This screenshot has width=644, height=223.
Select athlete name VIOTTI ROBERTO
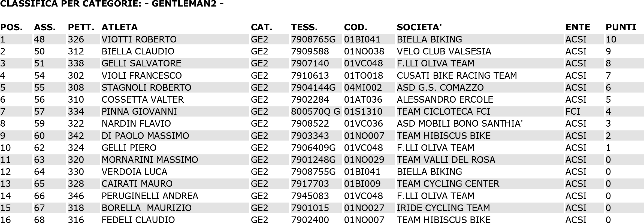(139, 39)
